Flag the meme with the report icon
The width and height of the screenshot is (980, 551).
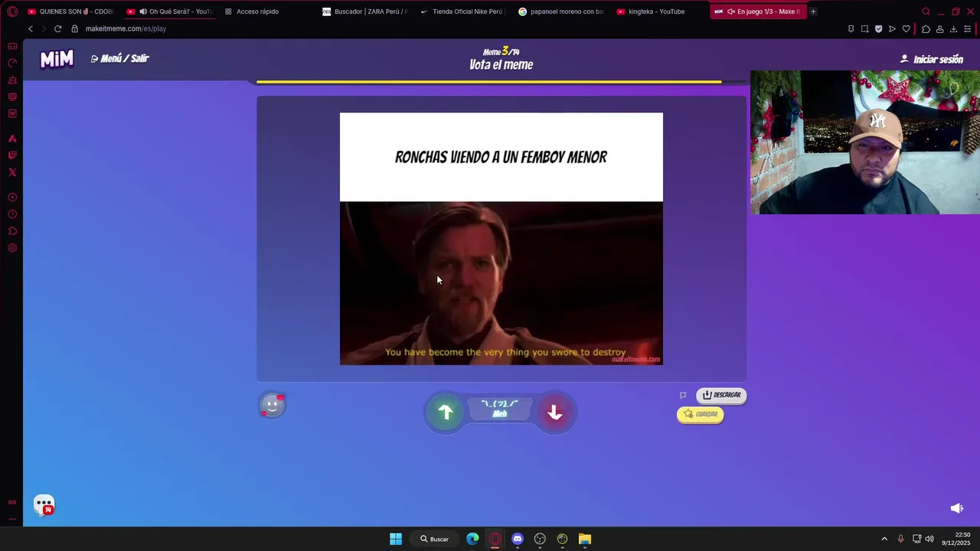pyautogui.click(x=683, y=396)
